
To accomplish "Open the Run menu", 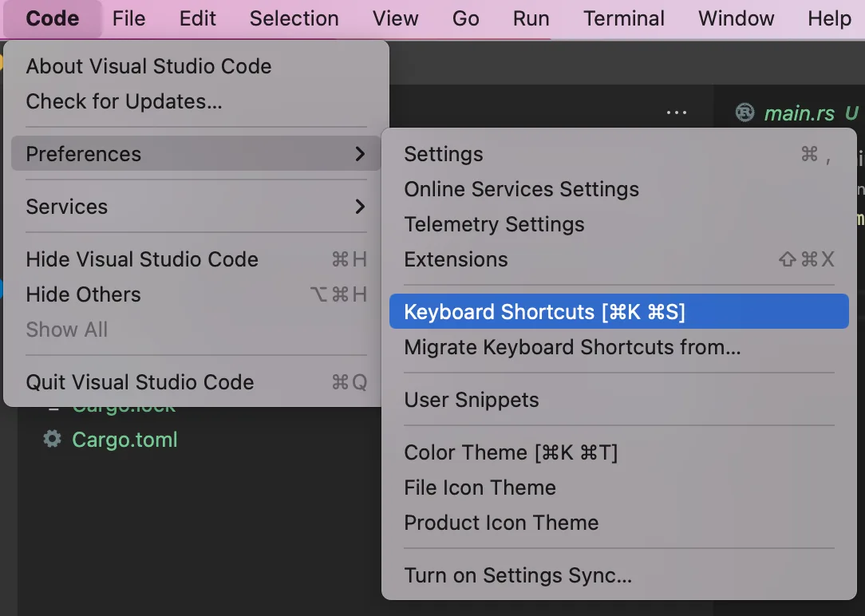I will coord(531,18).
